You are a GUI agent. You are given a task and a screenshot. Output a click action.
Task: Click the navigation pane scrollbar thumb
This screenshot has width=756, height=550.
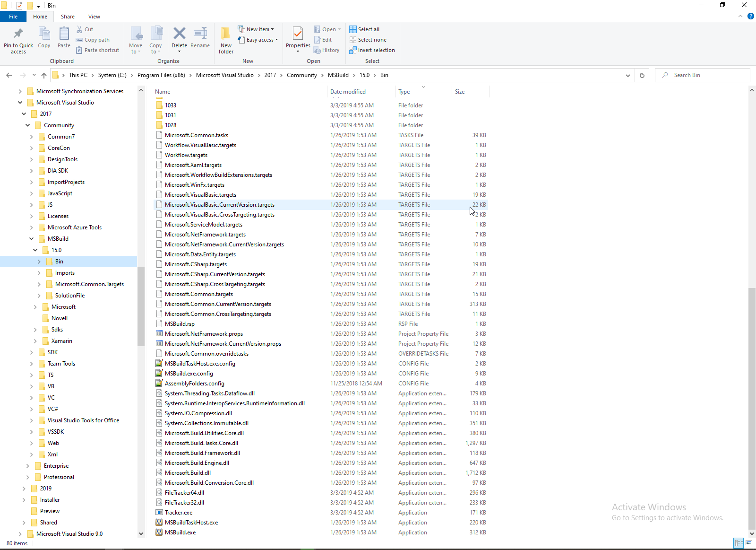click(141, 306)
